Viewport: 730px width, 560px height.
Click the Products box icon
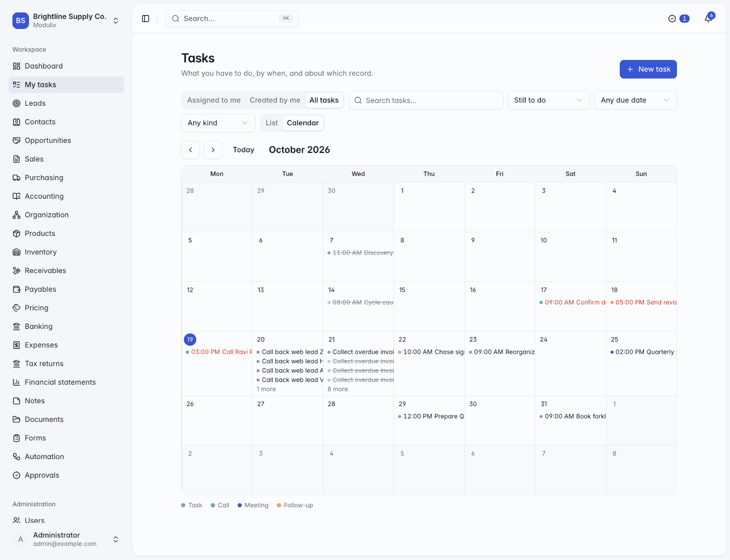(16, 233)
